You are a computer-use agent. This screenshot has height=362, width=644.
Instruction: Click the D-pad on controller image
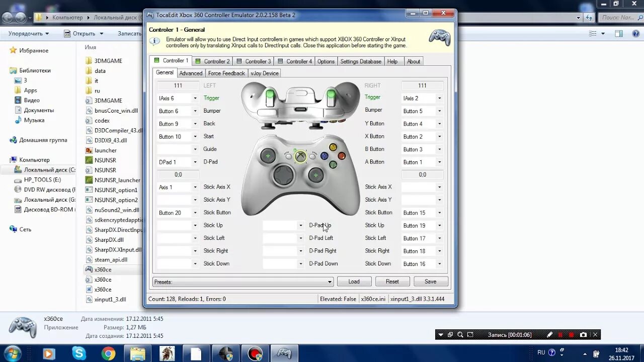pyautogui.click(x=283, y=175)
